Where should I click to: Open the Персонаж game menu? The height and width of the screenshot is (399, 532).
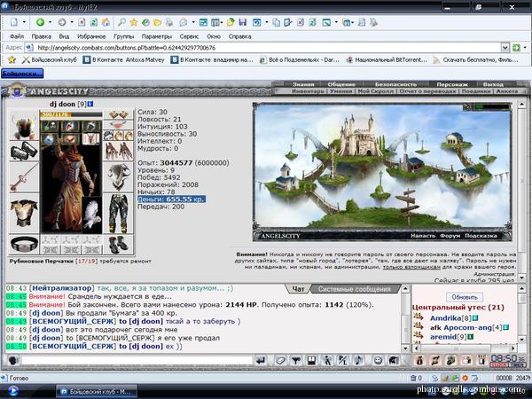[452, 84]
